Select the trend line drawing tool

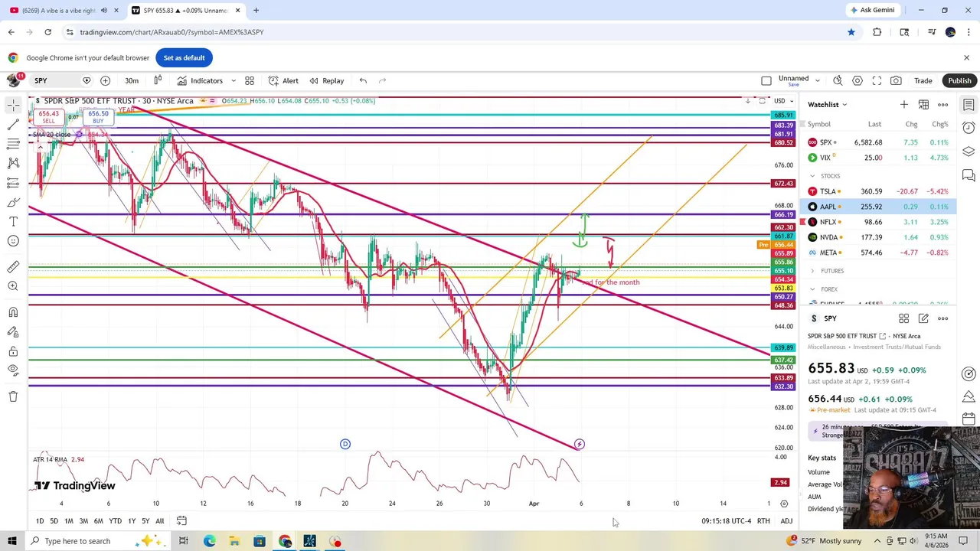[13, 124]
